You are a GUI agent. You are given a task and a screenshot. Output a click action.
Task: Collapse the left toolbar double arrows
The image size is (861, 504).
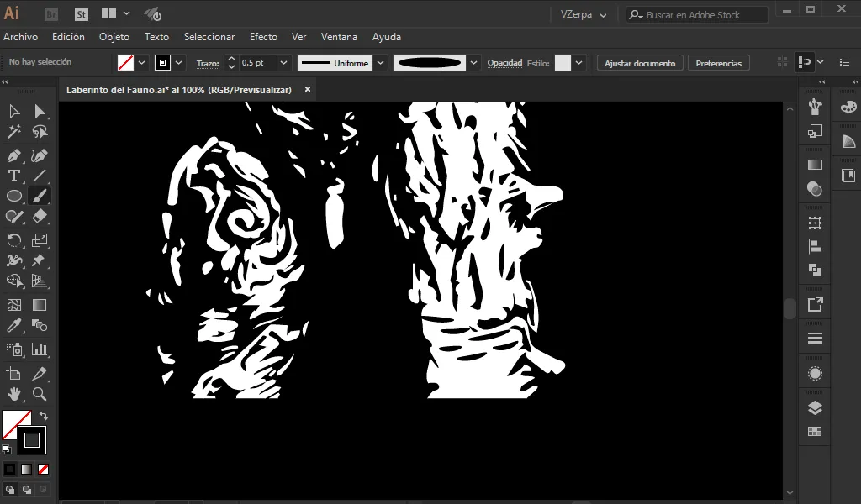pyautogui.click(x=5, y=81)
